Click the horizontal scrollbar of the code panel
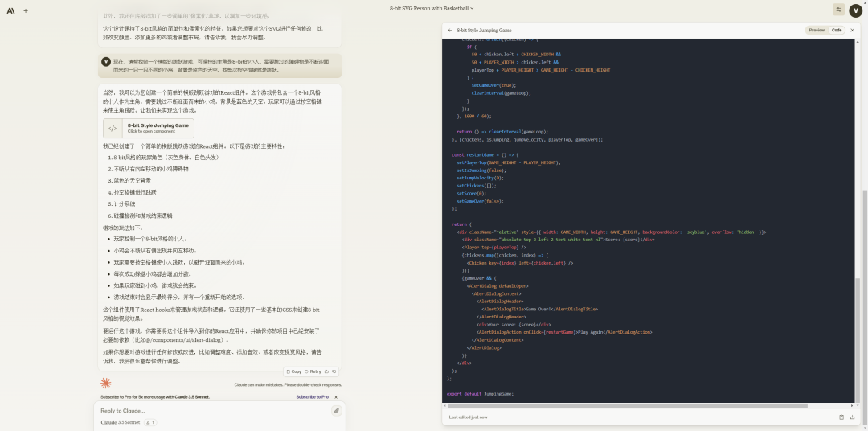Screen dimensions: 868x431 (x=627, y=405)
